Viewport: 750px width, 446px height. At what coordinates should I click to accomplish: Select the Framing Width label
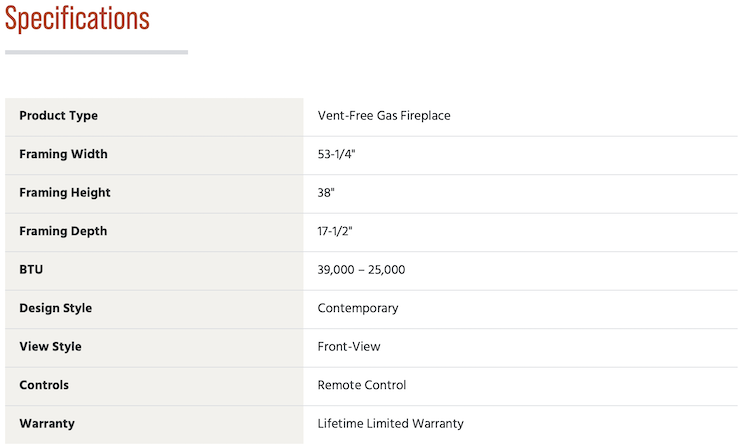coord(63,154)
